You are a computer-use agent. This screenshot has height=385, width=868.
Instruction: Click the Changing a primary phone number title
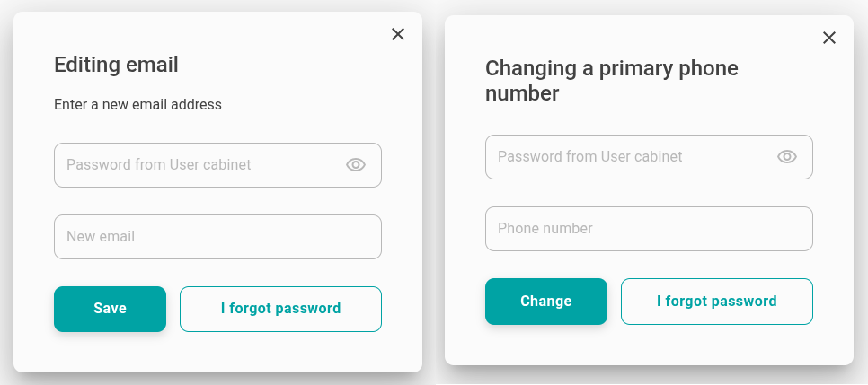[x=611, y=80]
